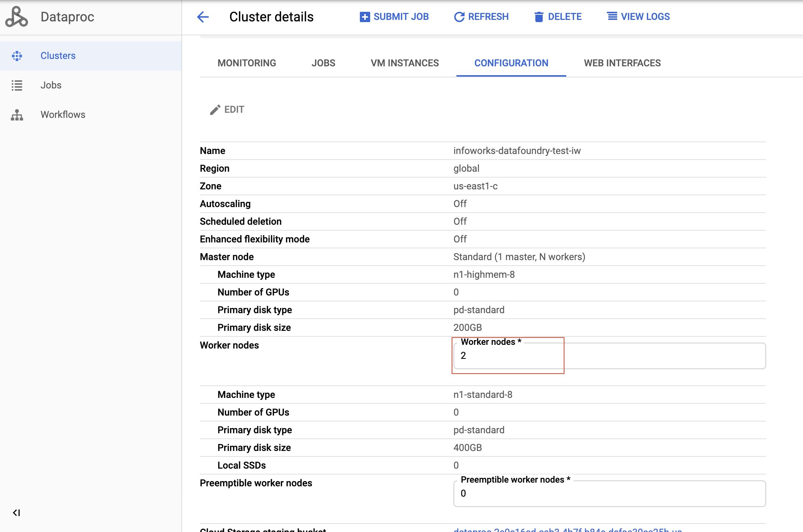
Task: Click the n1-highmem-8 machine type value
Action: coord(484,274)
